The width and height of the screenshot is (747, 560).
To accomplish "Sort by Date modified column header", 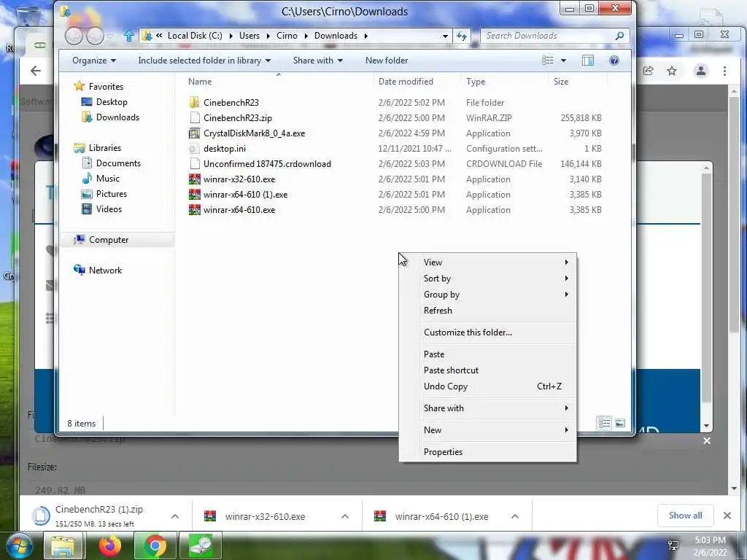I will tap(406, 82).
